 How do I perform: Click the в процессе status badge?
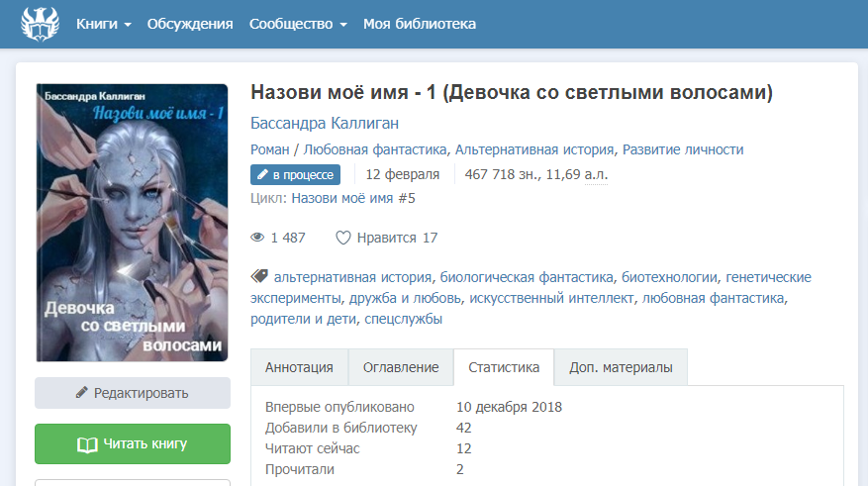tap(295, 175)
